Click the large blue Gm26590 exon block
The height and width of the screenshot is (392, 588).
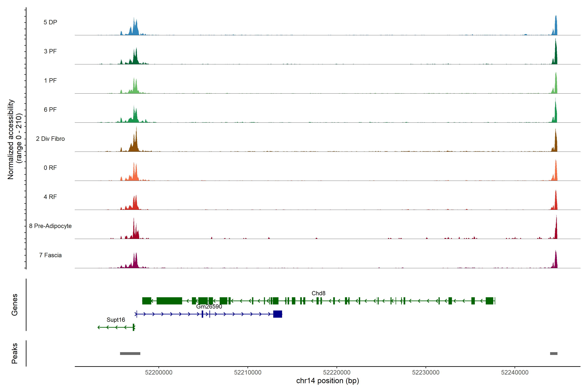278,314
